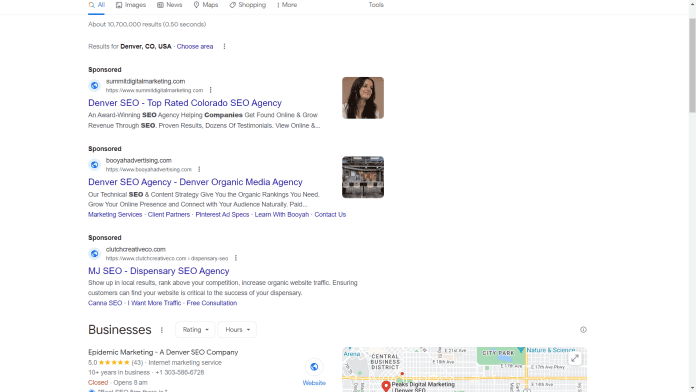Image resolution: width=696 pixels, height=392 pixels.
Task: Click the Tools button
Action: coord(376,5)
